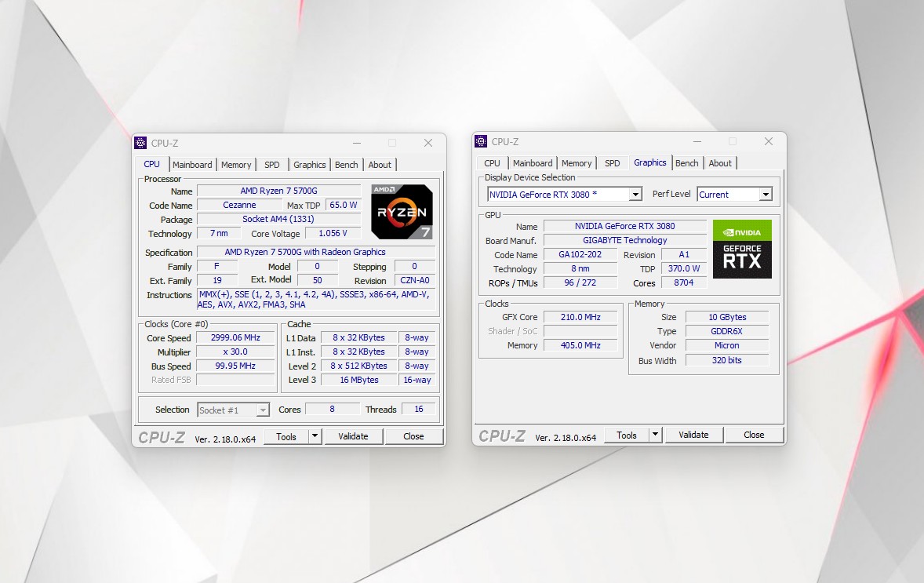Image resolution: width=924 pixels, height=583 pixels.
Task: Click Level 3 cache value 16 MBytes
Action: 359,381
